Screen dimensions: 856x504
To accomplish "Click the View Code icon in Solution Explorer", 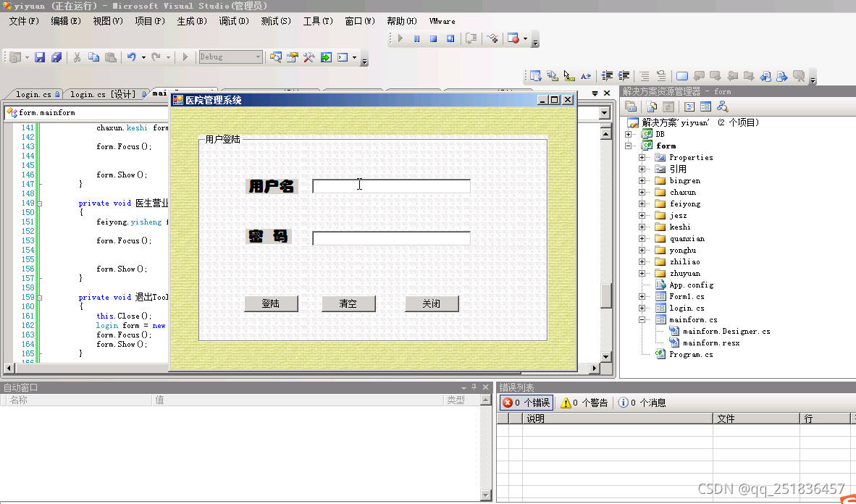I will click(x=689, y=106).
